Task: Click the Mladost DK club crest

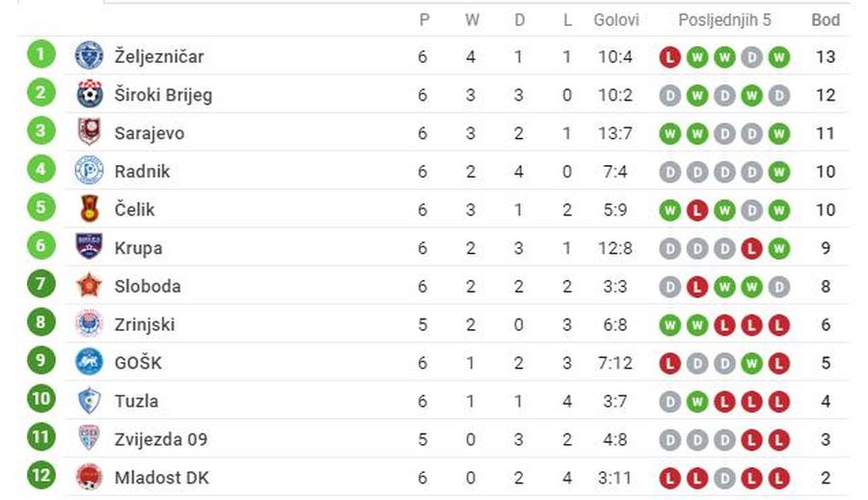Action: pos(90,477)
